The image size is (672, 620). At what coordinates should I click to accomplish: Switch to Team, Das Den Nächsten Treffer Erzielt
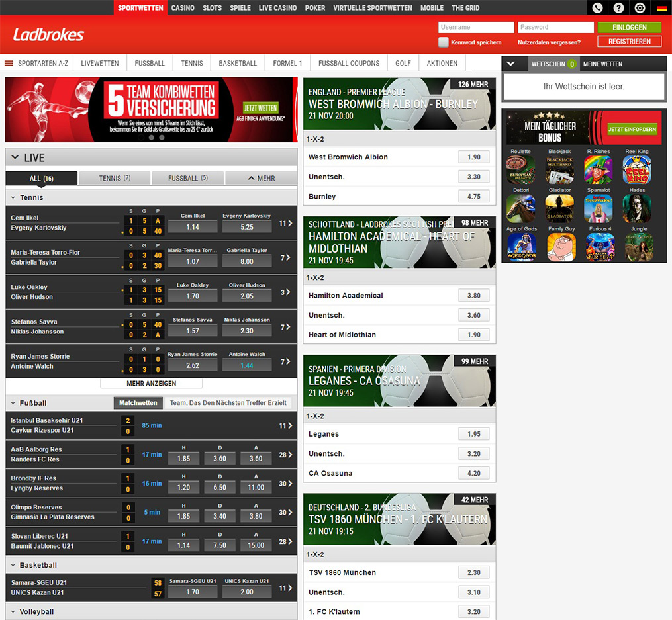coord(228,402)
